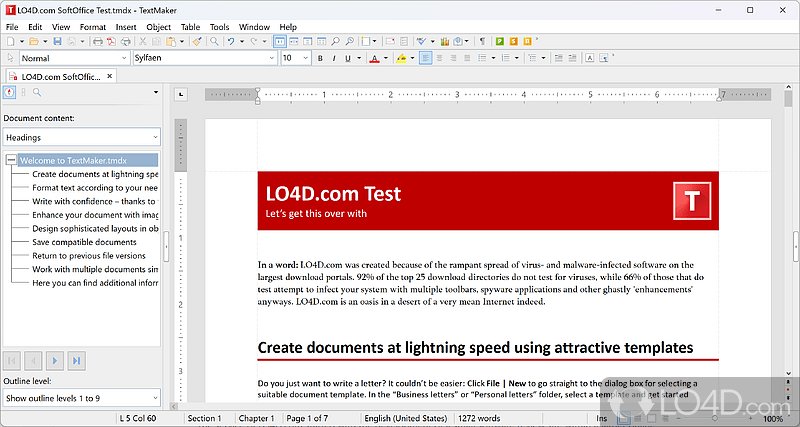Right-align text using the align right icon

click(453, 58)
